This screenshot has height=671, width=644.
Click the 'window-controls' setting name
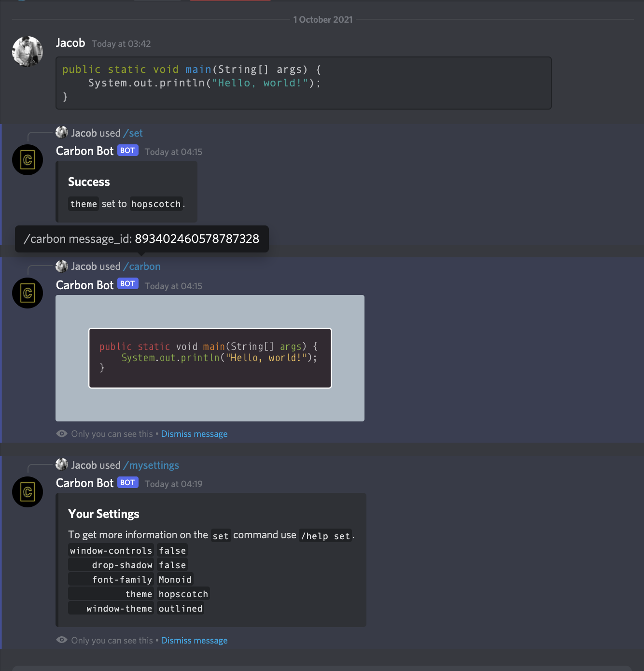(x=111, y=551)
